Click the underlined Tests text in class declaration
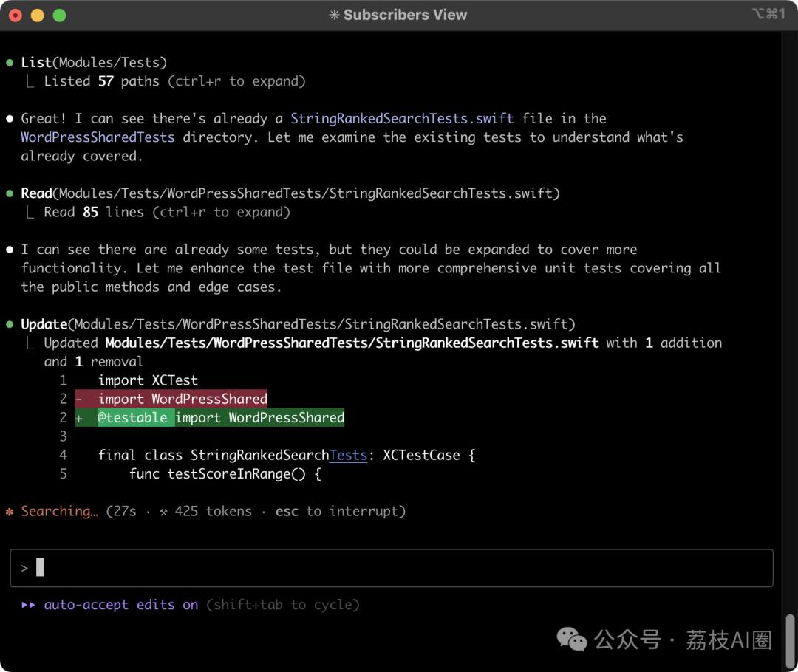Image resolution: width=798 pixels, height=672 pixels. 348,456
